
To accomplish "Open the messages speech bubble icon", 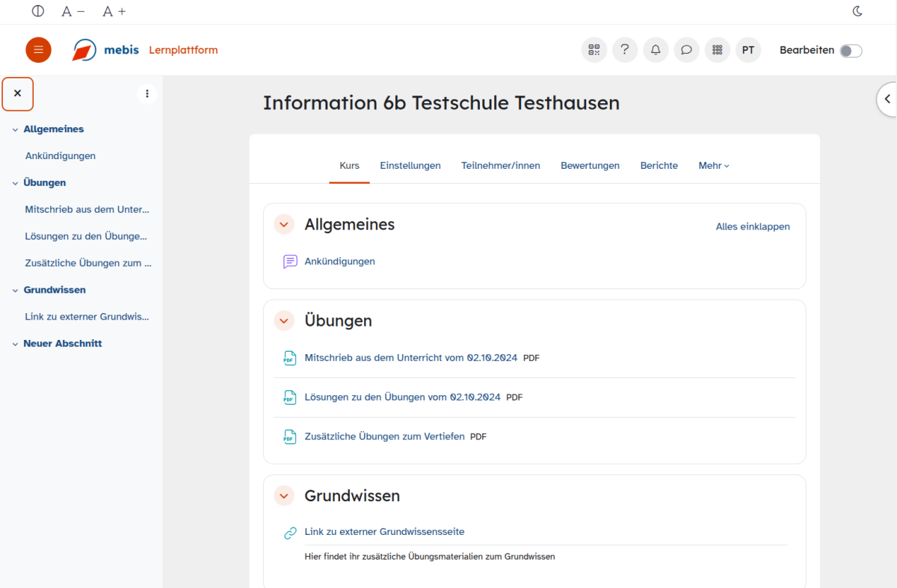I will pyautogui.click(x=686, y=50).
